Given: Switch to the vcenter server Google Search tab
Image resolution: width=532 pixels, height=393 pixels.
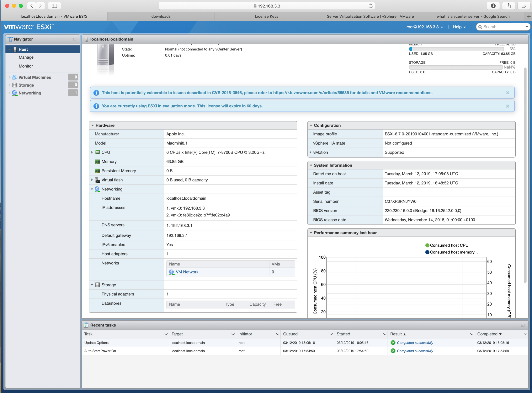Looking at the screenshot, I should pos(473,16).
